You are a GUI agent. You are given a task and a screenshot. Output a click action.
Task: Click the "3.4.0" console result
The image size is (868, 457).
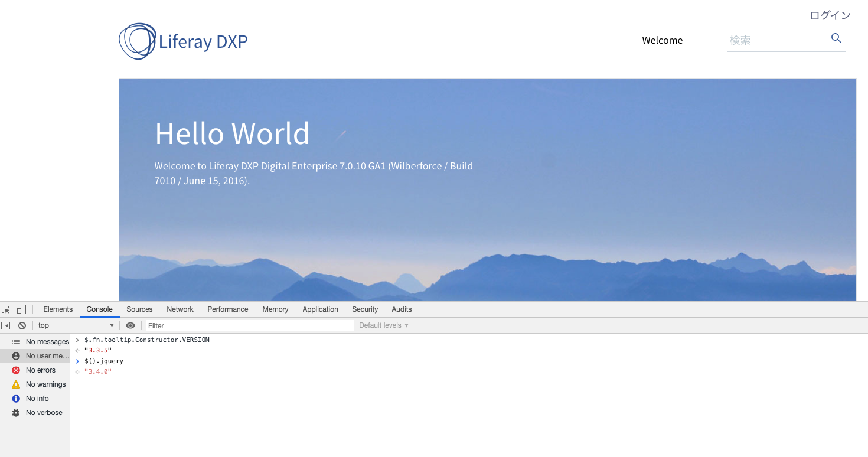tap(98, 371)
